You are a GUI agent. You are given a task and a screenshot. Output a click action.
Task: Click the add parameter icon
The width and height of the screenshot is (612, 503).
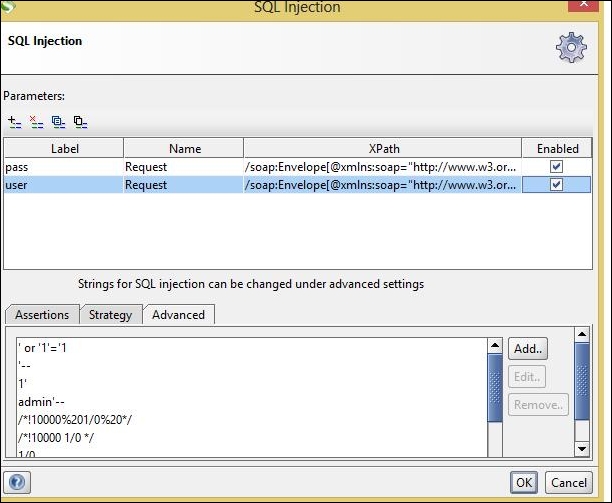pos(15,122)
